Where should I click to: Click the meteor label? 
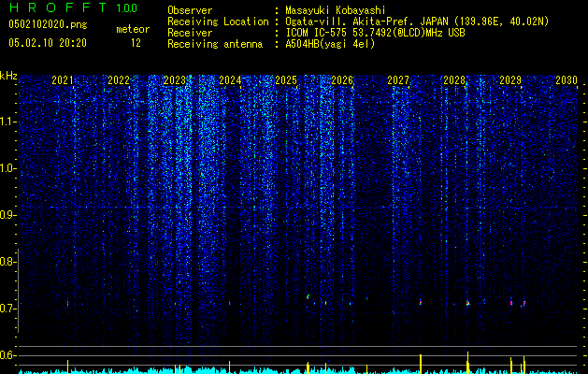click(133, 29)
